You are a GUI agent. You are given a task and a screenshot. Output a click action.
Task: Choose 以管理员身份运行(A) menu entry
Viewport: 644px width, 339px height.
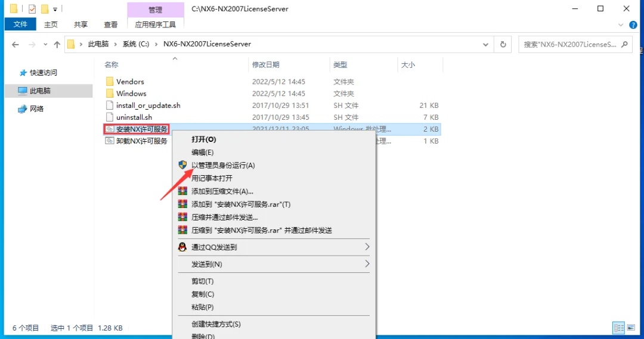(223, 166)
